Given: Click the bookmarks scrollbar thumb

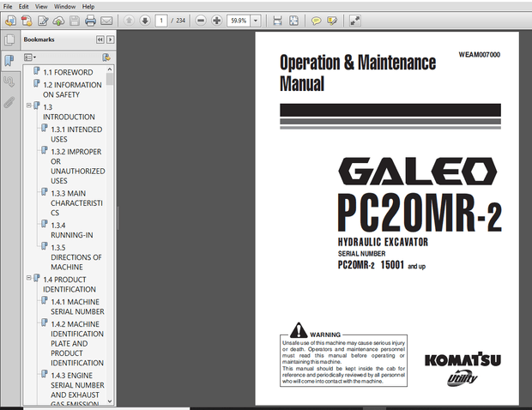Looking at the screenshot, I should 110,80.
